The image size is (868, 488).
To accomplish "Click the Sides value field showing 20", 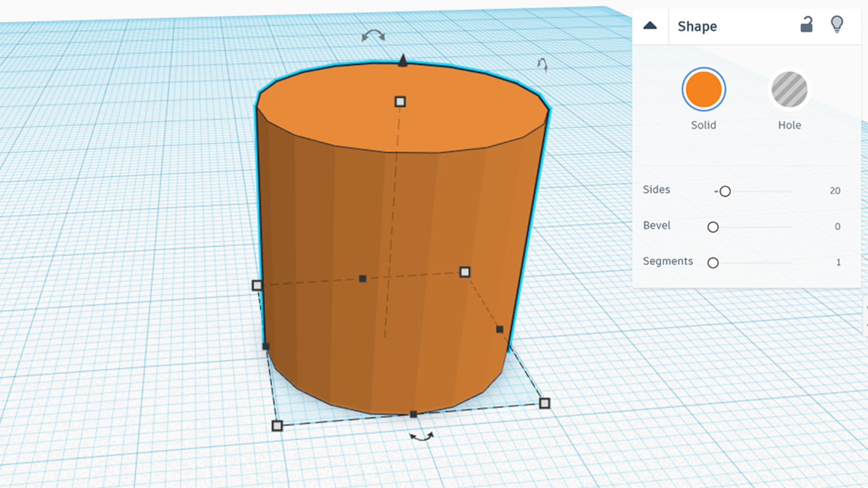I will click(x=834, y=191).
